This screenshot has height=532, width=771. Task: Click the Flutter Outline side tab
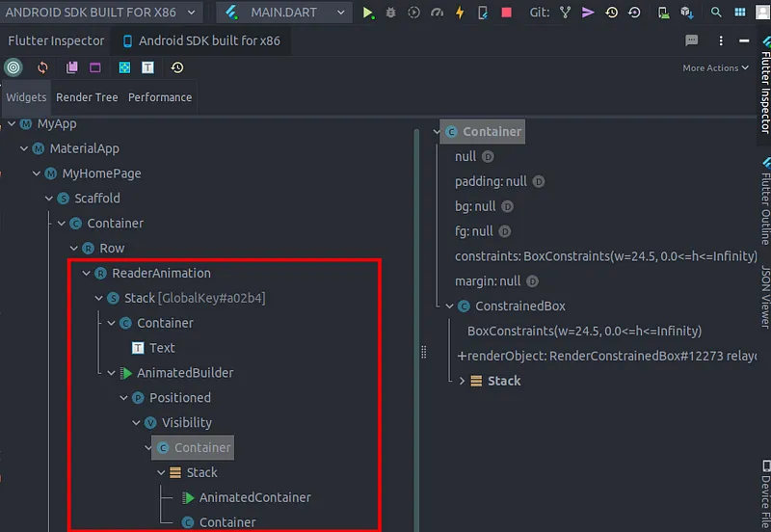(765, 200)
